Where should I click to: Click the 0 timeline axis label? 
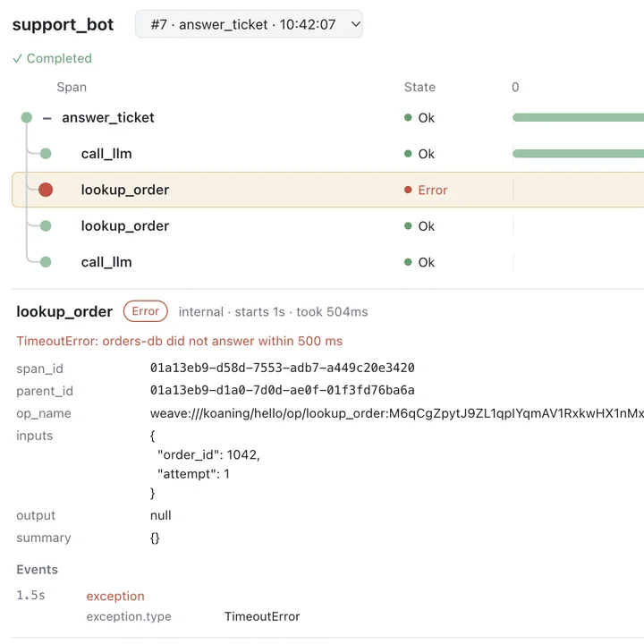coord(515,87)
